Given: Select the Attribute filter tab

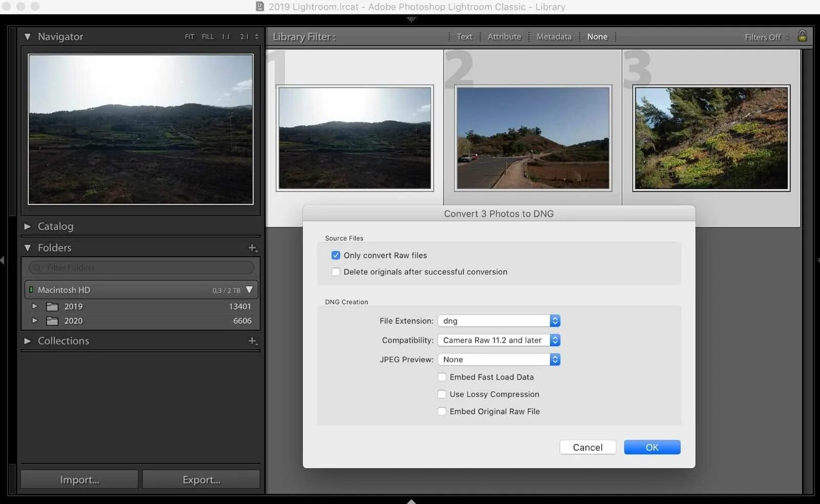Looking at the screenshot, I should click(504, 37).
